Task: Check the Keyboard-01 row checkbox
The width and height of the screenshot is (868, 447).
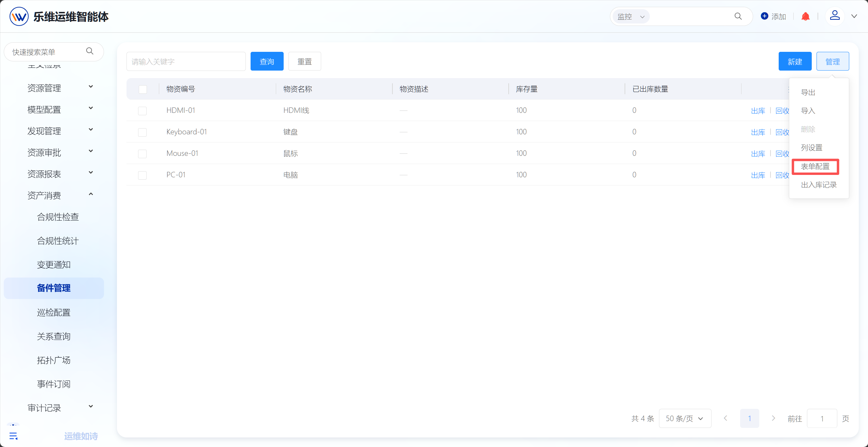Action: [143, 132]
